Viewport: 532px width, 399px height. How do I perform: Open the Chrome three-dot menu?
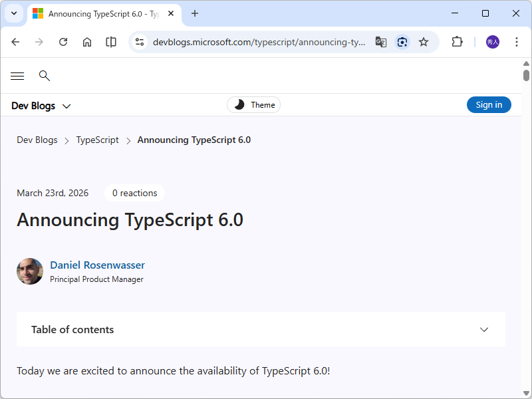[517, 42]
